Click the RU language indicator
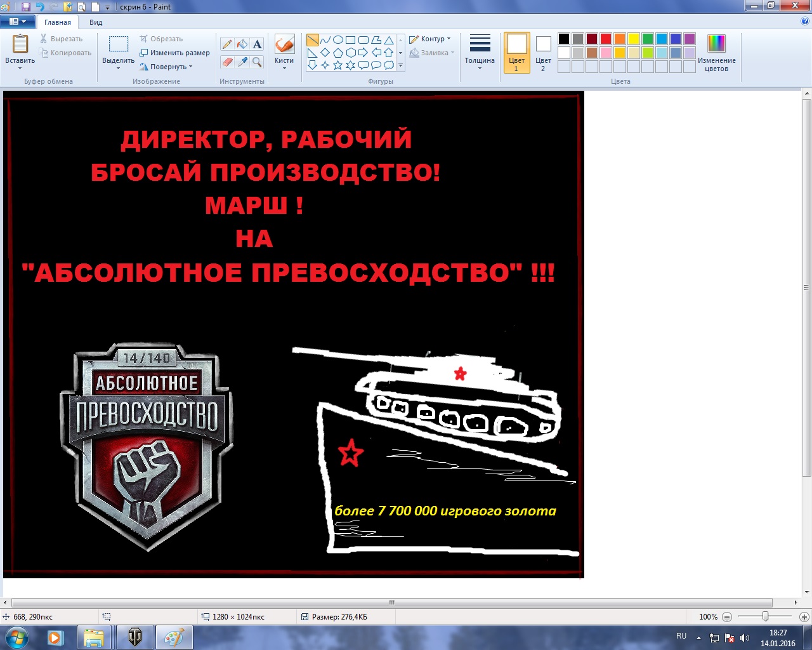812x650 pixels. point(681,636)
